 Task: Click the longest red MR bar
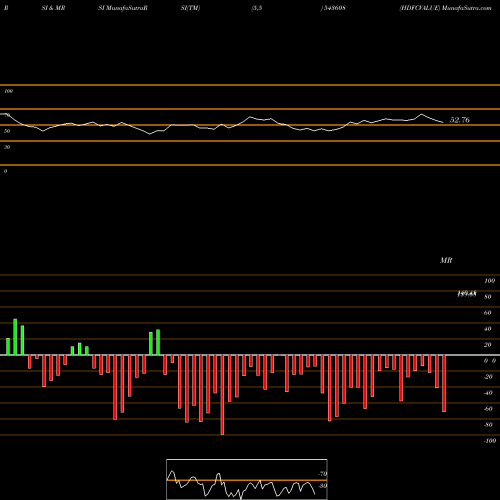222,395
